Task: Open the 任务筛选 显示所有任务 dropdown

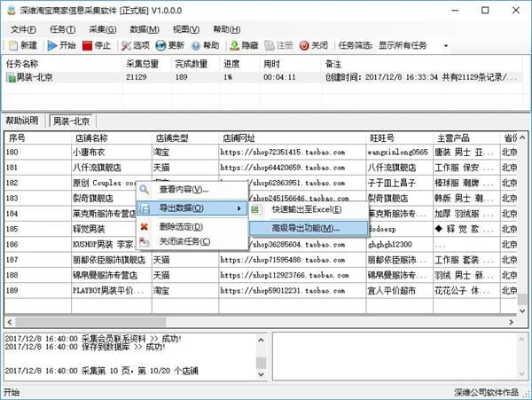Action: pos(446,45)
